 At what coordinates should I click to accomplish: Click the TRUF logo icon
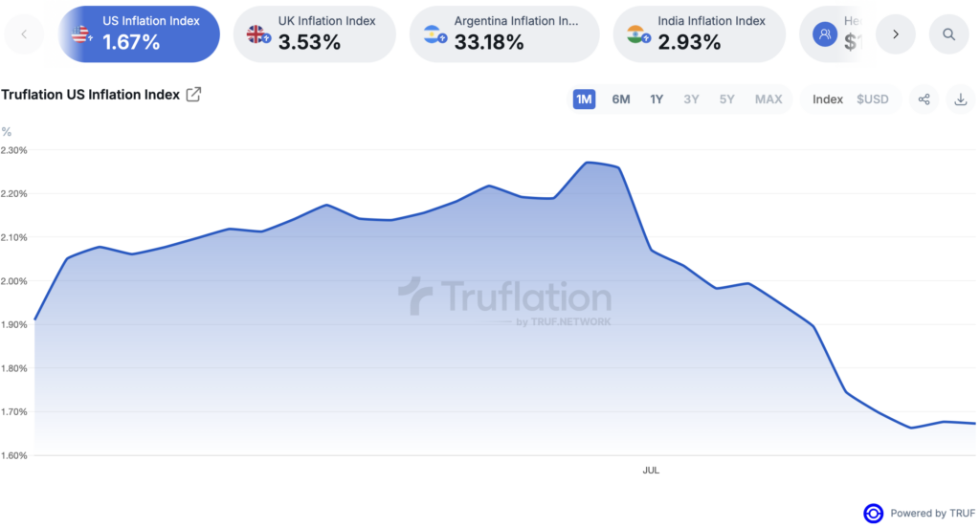pyautogui.click(x=873, y=513)
